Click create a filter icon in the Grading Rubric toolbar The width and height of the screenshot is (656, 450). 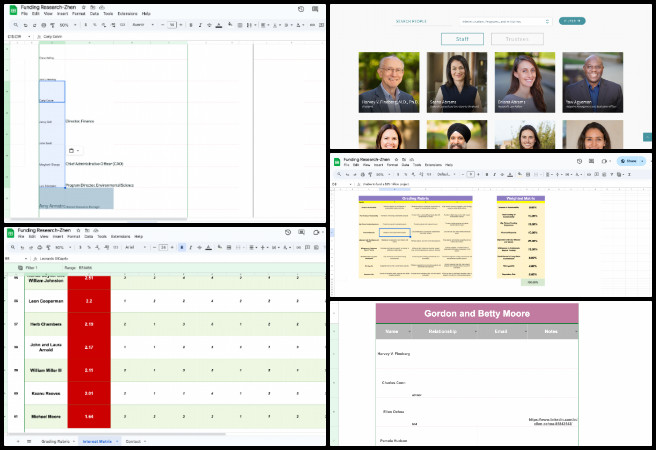point(612,174)
